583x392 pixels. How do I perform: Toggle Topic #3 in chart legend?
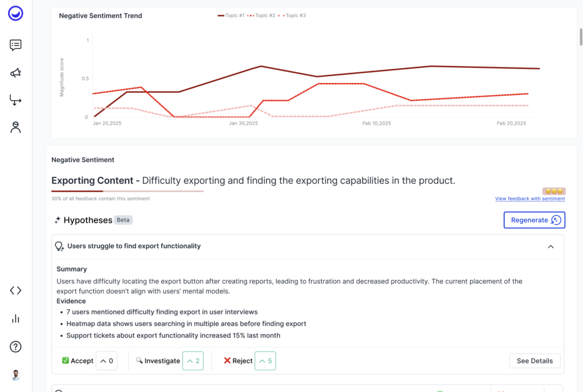(292, 15)
